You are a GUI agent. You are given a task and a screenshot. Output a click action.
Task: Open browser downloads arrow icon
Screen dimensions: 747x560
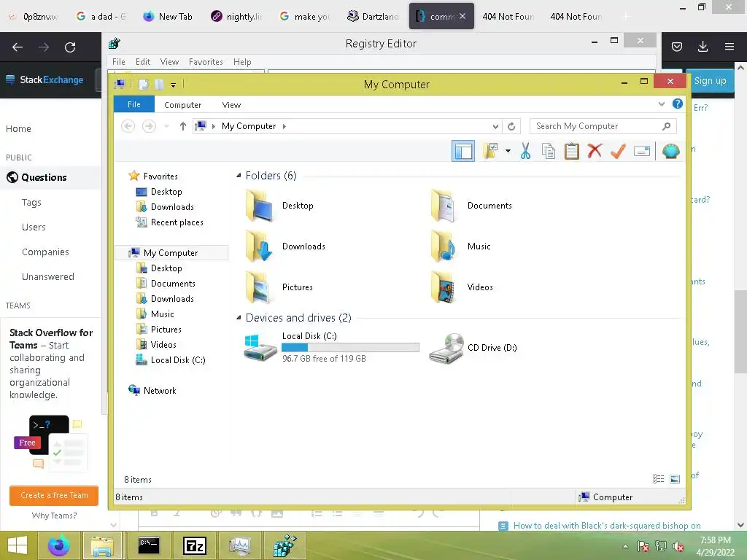[703, 47]
